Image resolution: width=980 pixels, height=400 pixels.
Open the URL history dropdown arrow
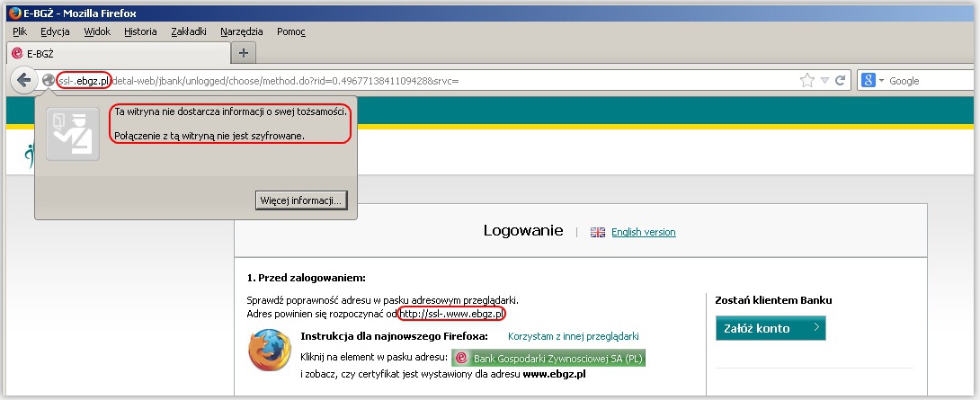click(x=824, y=81)
